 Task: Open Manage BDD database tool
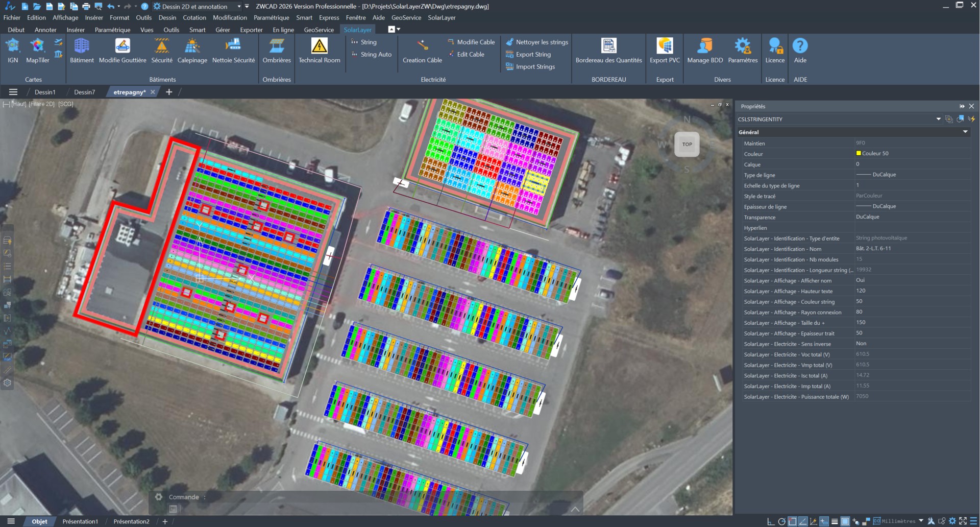coord(705,51)
